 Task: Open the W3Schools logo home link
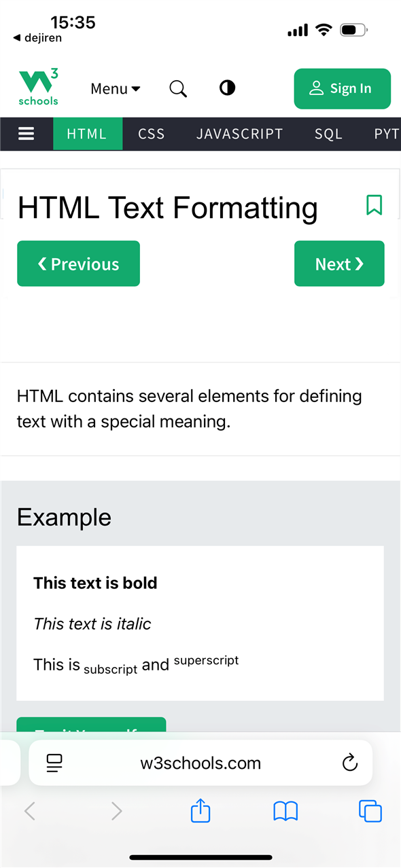coord(39,88)
